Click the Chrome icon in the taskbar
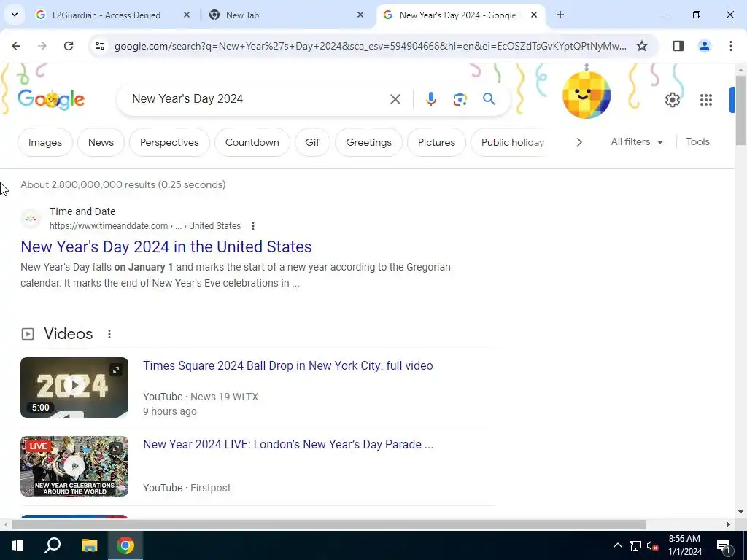 (125, 545)
